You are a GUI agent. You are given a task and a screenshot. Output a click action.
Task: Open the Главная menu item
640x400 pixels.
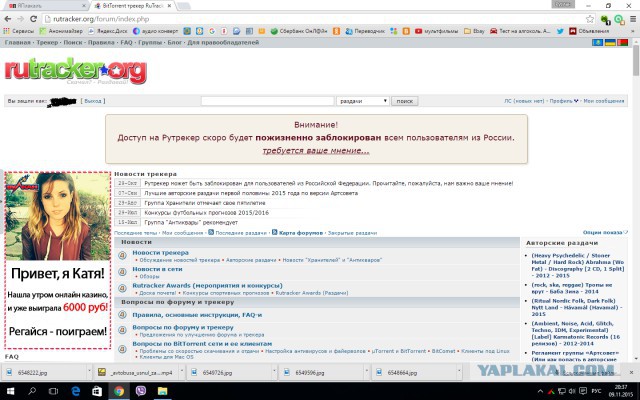tap(18, 42)
